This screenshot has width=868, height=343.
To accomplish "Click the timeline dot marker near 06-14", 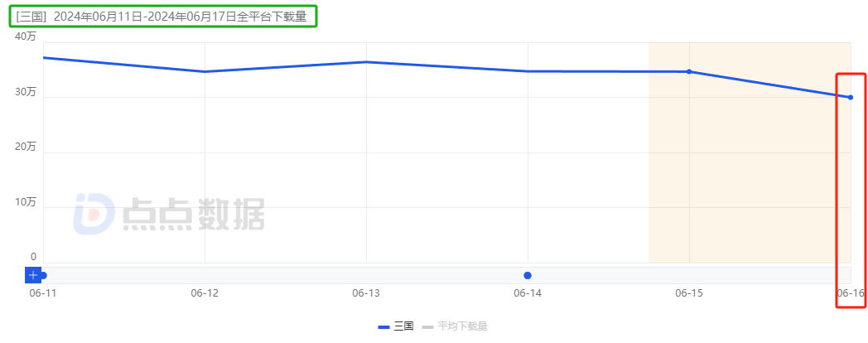I will (x=528, y=275).
